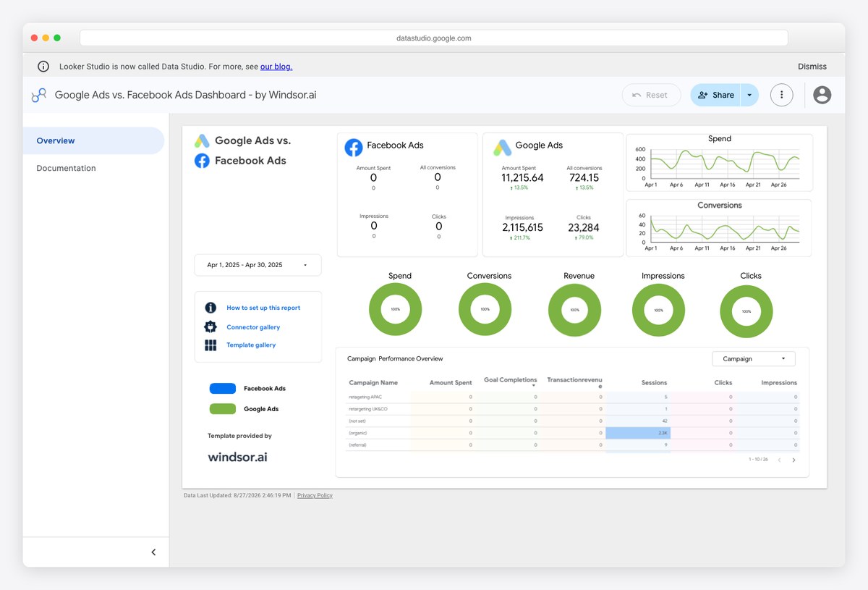Select the 'retargeting APAC' campaign row
Viewport: 868px width, 590px height.
573,397
